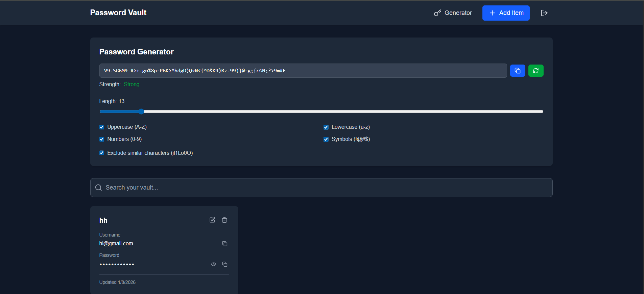Copy the username hi@gmail.com
Image resolution: width=644 pixels, height=294 pixels.
pos(224,244)
